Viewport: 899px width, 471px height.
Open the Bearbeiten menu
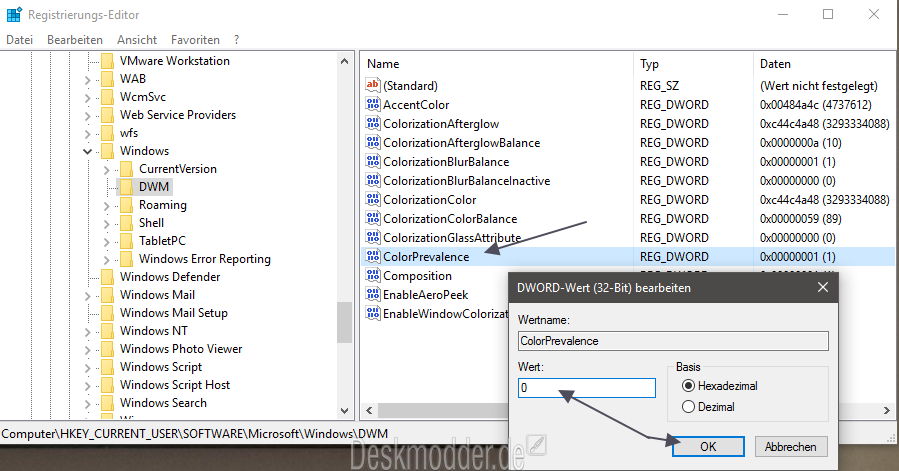click(x=75, y=40)
